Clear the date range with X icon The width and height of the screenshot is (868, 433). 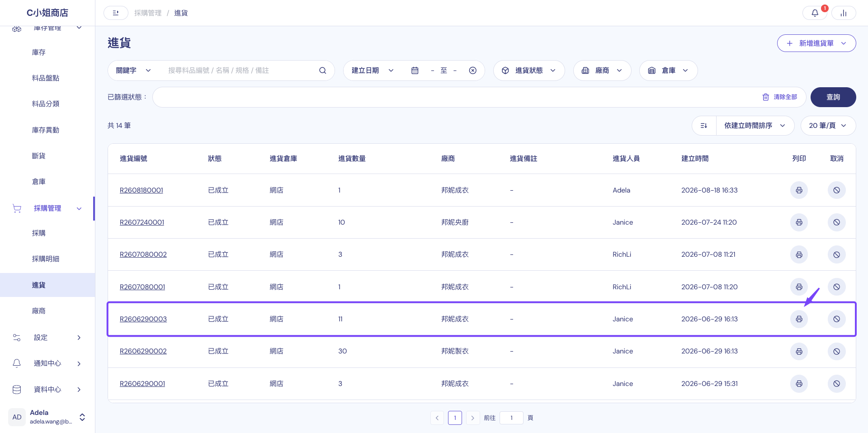coord(473,71)
